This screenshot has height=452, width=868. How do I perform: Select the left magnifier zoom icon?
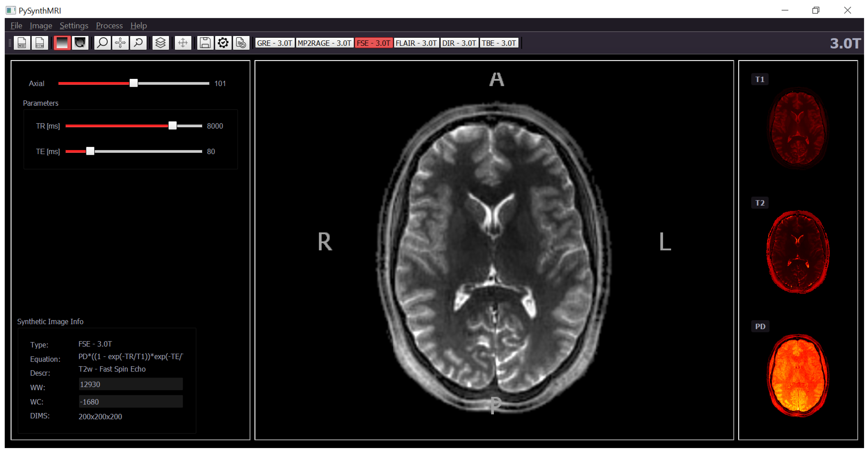click(102, 43)
